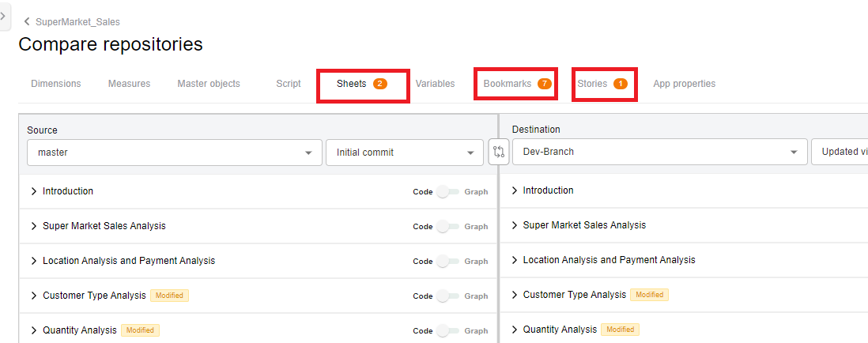Open the Initial commit dropdown
Viewport: 868px width, 343px height.
click(404, 153)
